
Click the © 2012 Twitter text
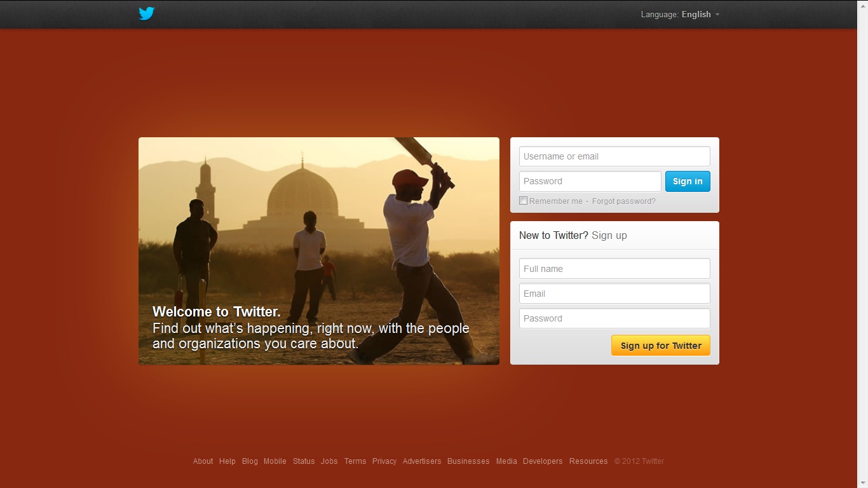(x=639, y=461)
